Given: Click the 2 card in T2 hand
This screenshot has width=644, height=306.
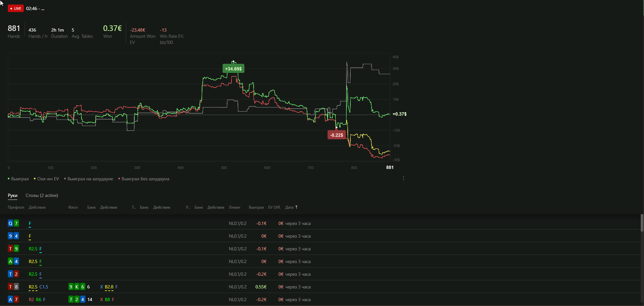Looking at the screenshot, I should coord(16,274).
